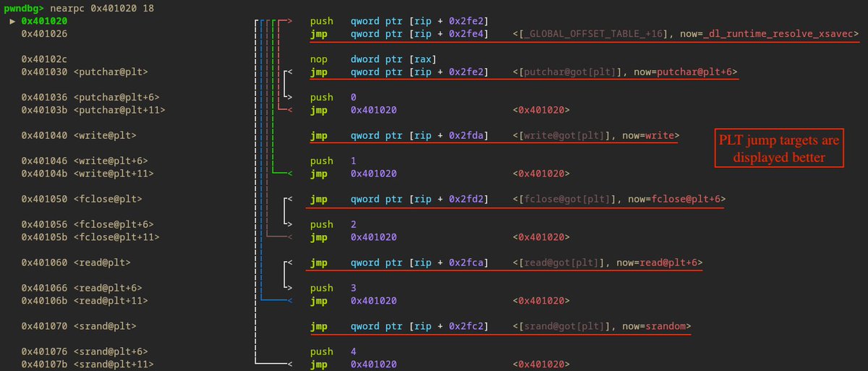Click the 'push 2' instruction

coord(333,225)
